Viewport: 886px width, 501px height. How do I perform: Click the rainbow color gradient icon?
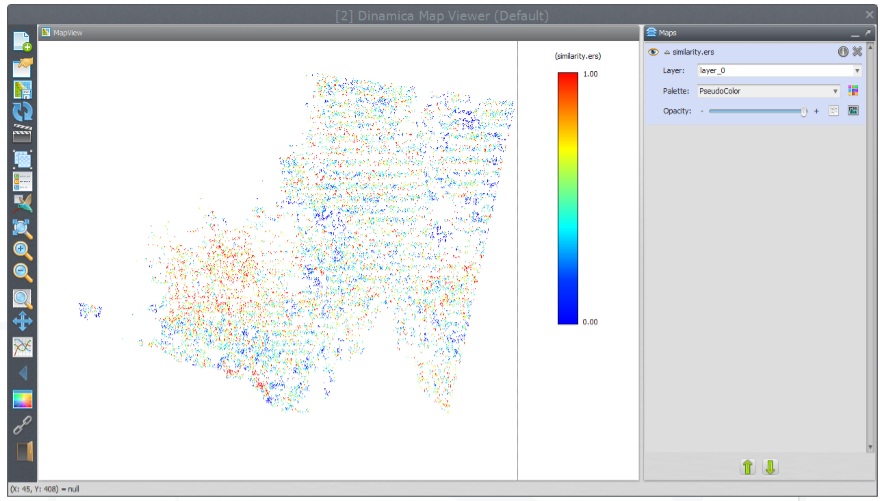coord(22,400)
